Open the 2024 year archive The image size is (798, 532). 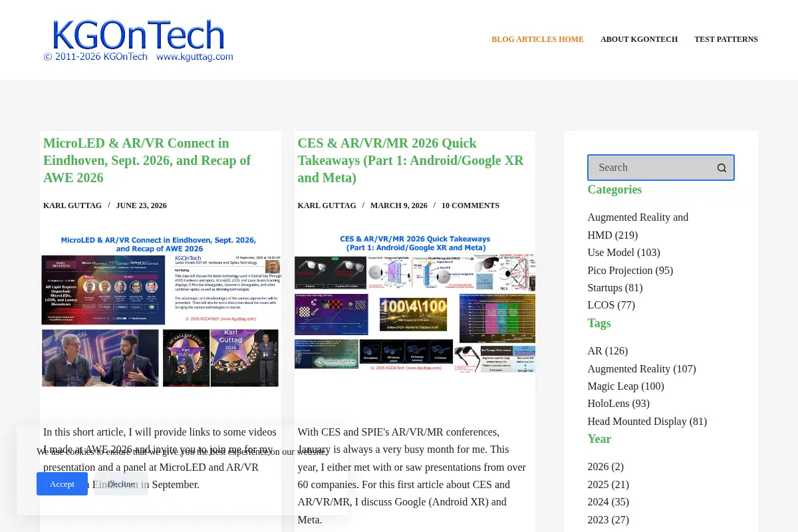click(x=608, y=502)
